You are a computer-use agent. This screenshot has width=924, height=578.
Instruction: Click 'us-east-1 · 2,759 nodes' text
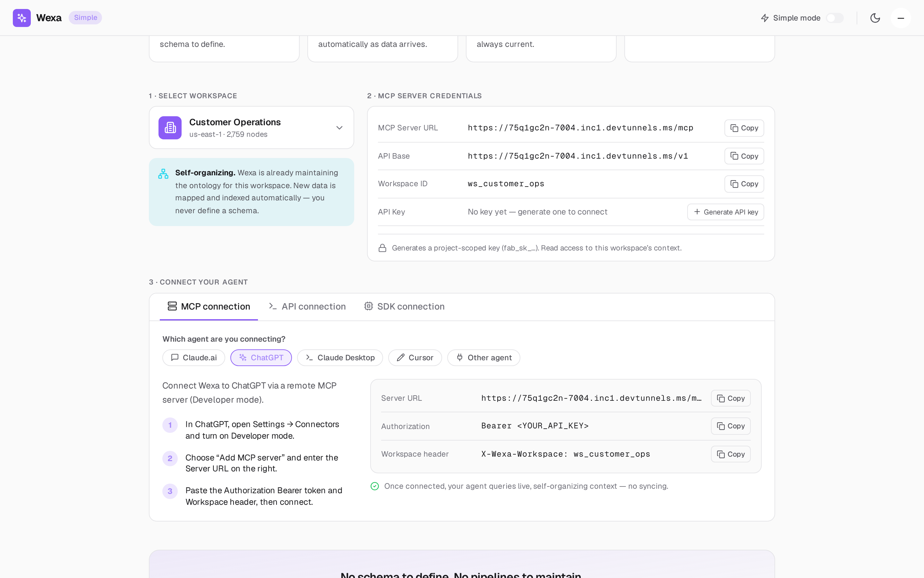pos(228,135)
